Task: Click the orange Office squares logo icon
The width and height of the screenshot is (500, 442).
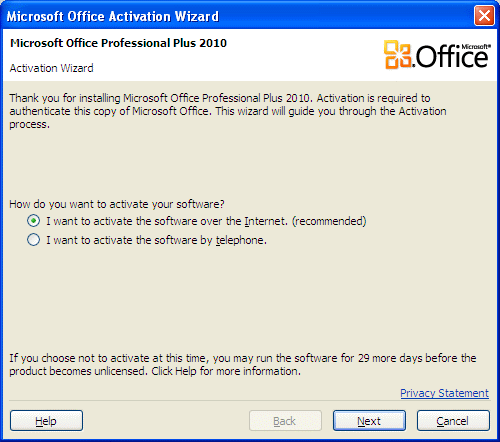Action: pos(397,55)
